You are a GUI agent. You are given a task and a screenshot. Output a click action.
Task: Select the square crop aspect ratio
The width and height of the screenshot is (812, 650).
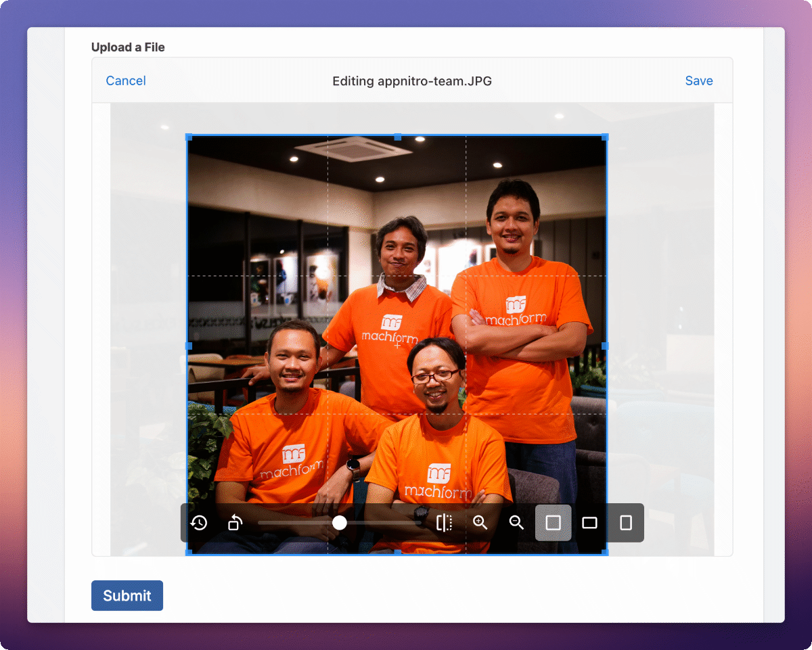[x=554, y=523]
